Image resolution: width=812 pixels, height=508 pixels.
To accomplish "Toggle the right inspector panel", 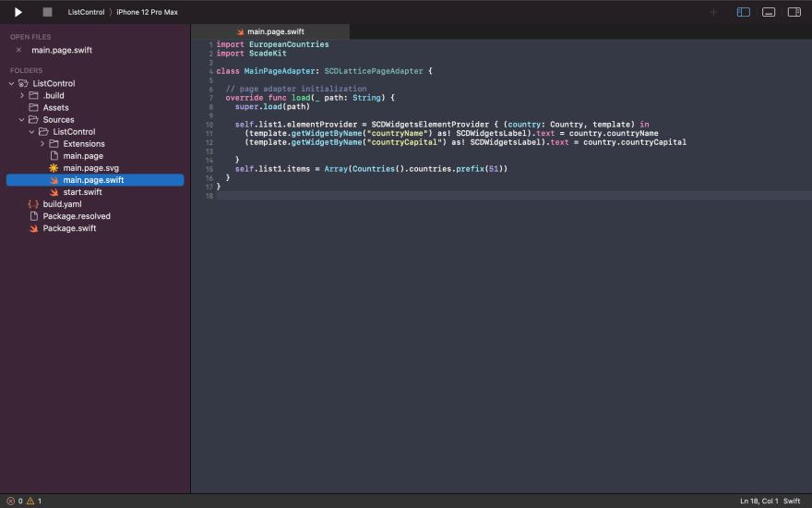I will pos(794,12).
